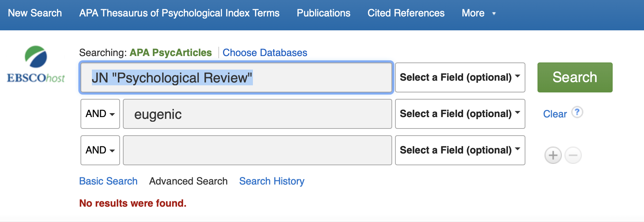Expand the More menu arrow
The image size is (644, 222).
pos(494,14)
